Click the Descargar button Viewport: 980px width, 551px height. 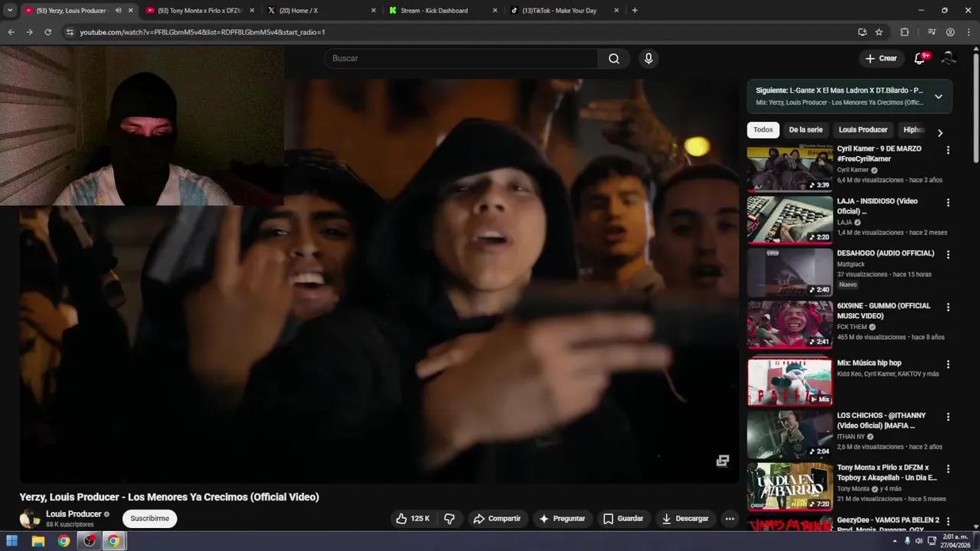[x=685, y=518]
